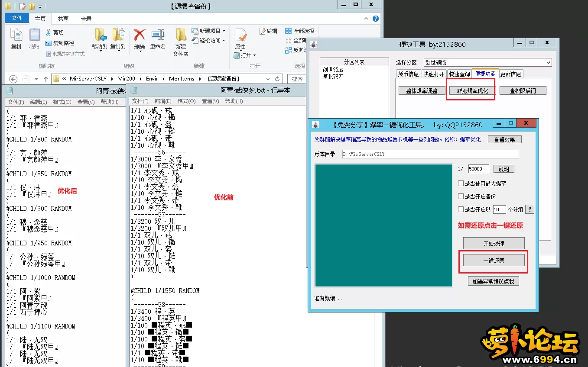This screenshot has height=367, width=588.
Task: Click the Explorer Help question mark icon
Action: click(376, 19)
